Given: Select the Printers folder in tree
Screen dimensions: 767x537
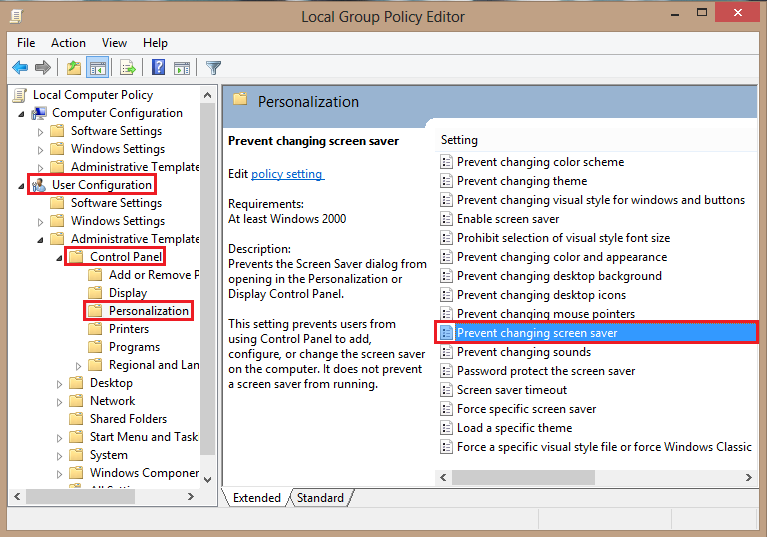Looking at the screenshot, I should pyautogui.click(x=129, y=329).
